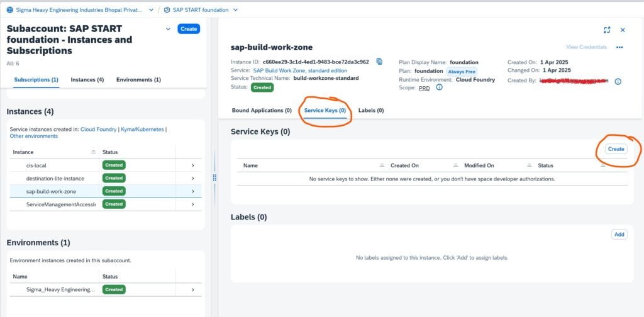Click info icon next to Scope PRD

tap(439, 87)
